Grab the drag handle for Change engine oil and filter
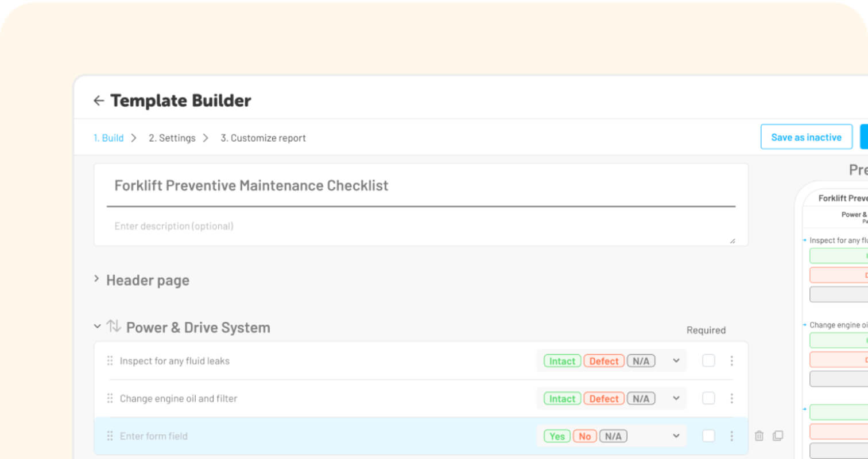Screen dimensions: 868x459 click(x=110, y=398)
